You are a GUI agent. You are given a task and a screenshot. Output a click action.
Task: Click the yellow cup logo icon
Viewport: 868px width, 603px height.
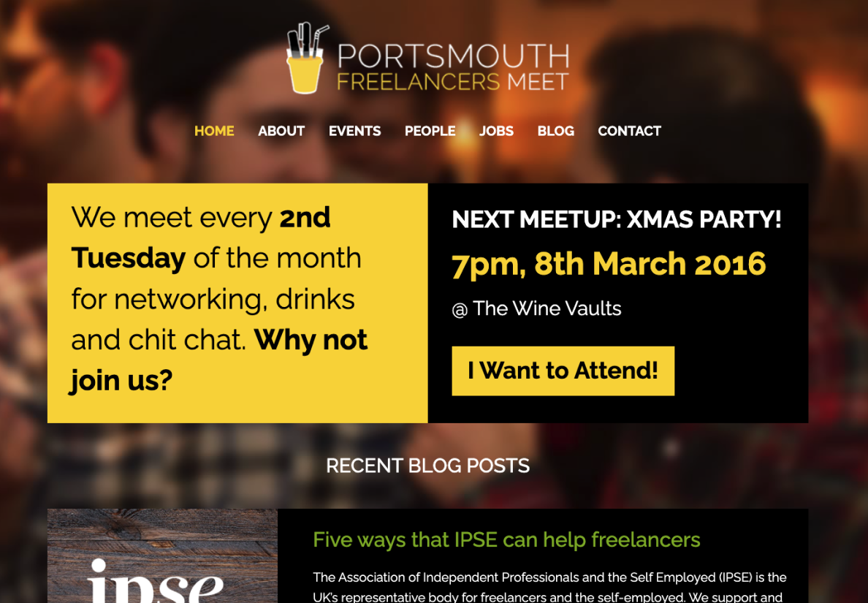click(x=305, y=61)
